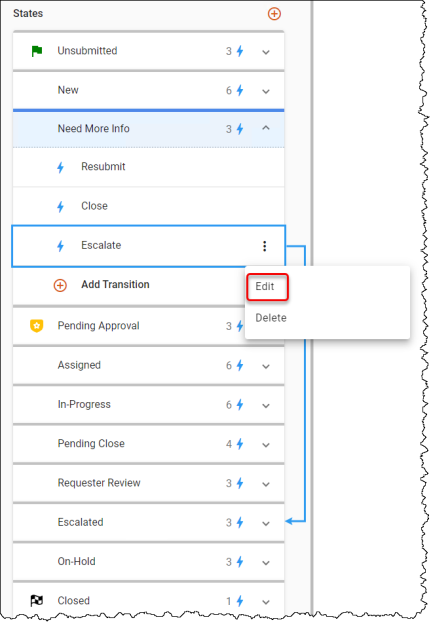Image resolution: width=431 pixels, height=622 pixels.
Task: Click the plus icon beside Add Transition
Action: 60,285
